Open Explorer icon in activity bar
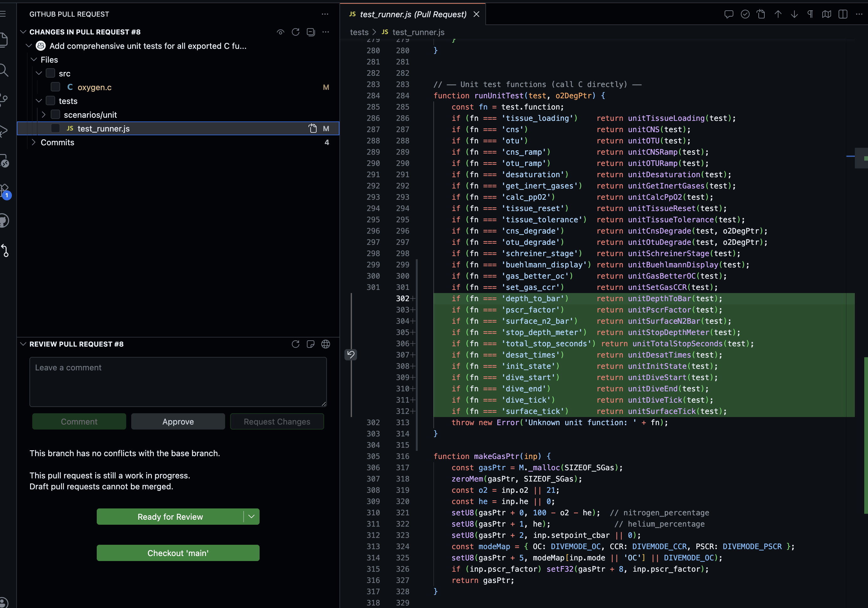Viewport: 868px width, 608px height. tap(4, 40)
